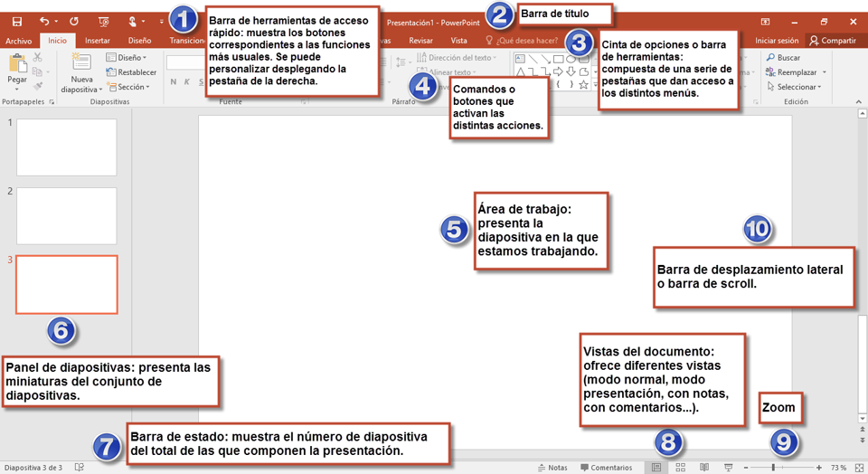Click the Restablecer button
Screen dimensions: 868x474
(x=131, y=72)
